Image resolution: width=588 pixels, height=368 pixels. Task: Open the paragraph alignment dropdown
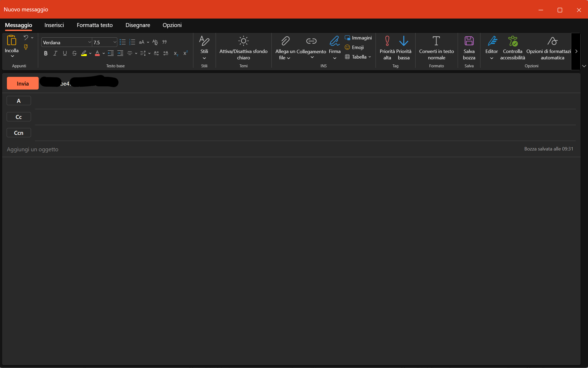pyautogui.click(x=136, y=53)
